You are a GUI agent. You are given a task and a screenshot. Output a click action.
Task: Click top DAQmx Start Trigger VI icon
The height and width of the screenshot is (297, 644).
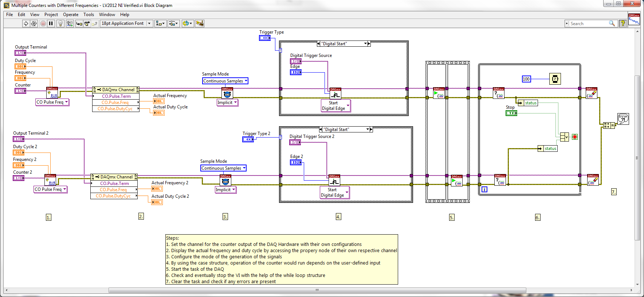click(335, 93)
